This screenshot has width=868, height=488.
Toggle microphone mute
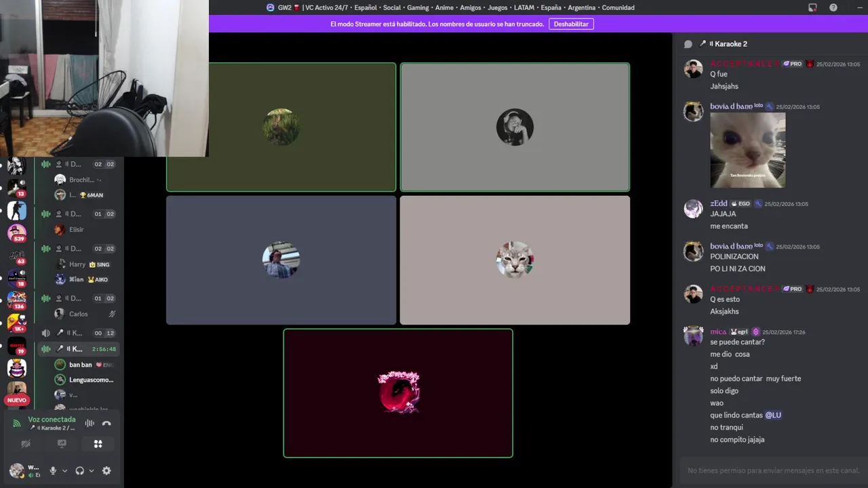[x=53, y=470]
